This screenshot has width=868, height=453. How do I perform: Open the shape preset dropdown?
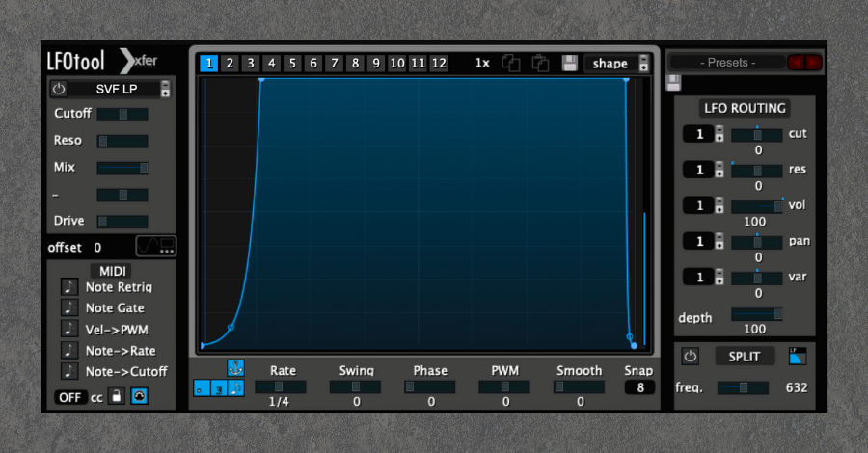[x=616, y=63]
